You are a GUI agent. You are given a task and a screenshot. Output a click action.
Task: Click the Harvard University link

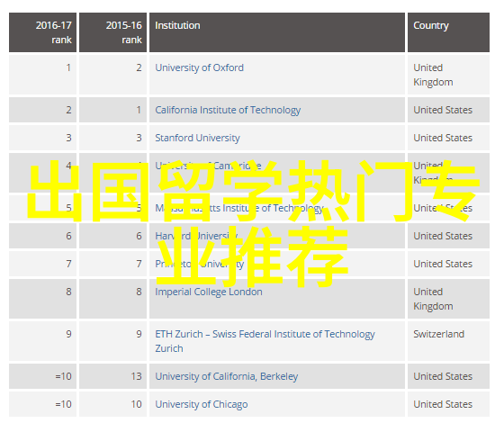point(196,236)
